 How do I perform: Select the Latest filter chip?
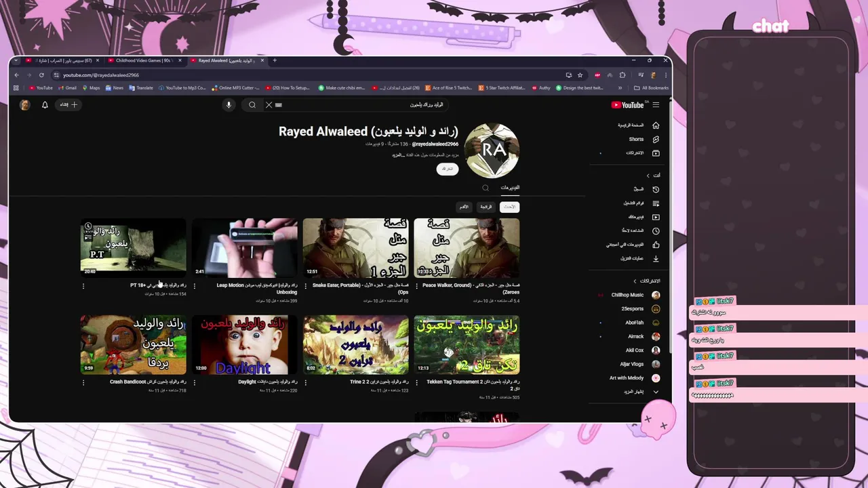coord(509,207)
